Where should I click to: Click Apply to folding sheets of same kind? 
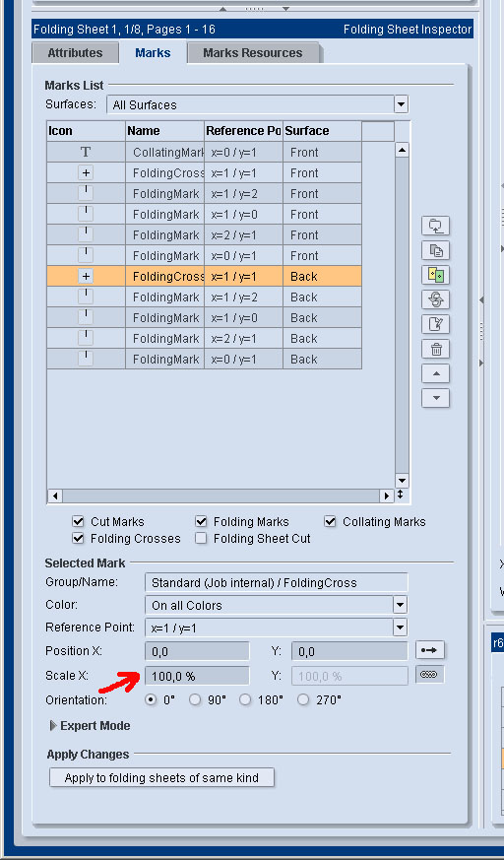[161, 777]
